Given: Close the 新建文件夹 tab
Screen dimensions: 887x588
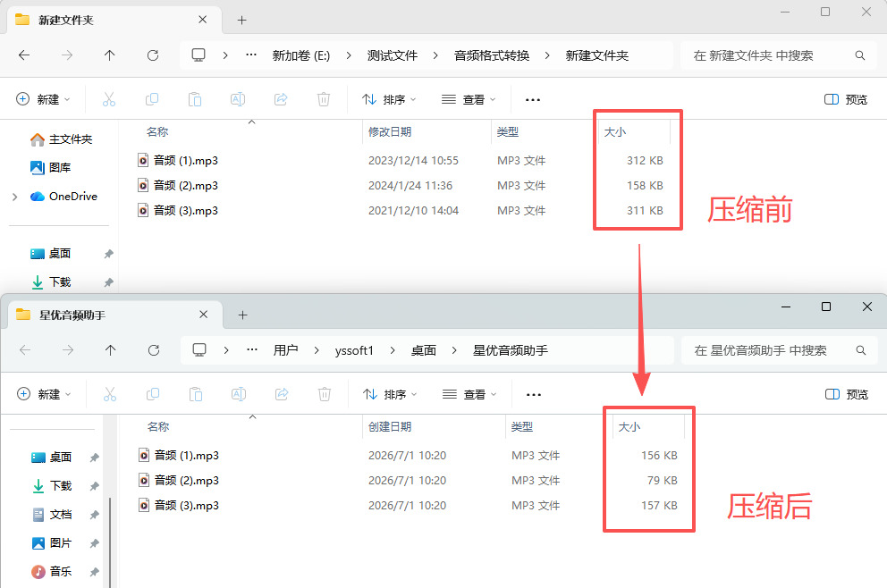Looking at the screenshot, I should click(x=202, y=20).
